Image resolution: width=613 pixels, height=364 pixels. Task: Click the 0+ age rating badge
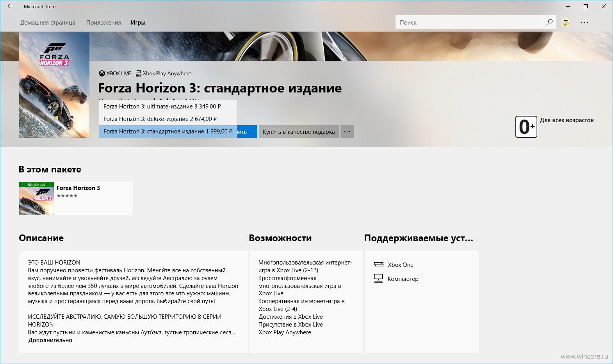pos(526,126)
